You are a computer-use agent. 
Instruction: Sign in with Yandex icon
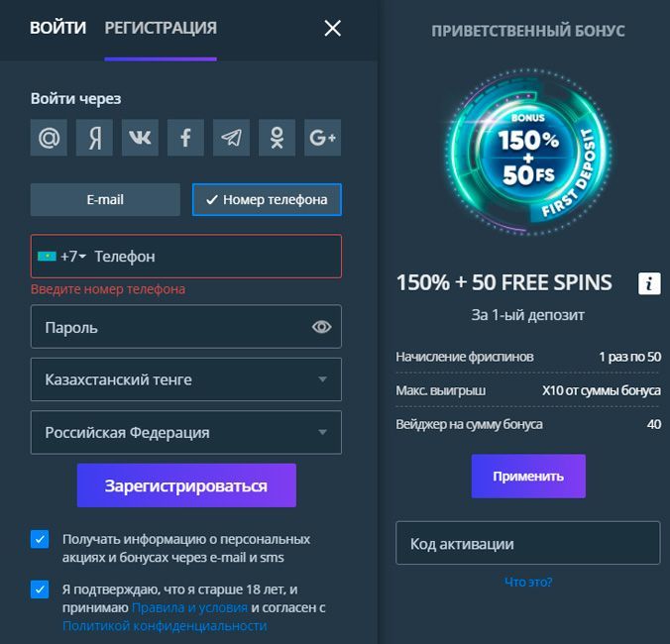(x=94, y=138)
